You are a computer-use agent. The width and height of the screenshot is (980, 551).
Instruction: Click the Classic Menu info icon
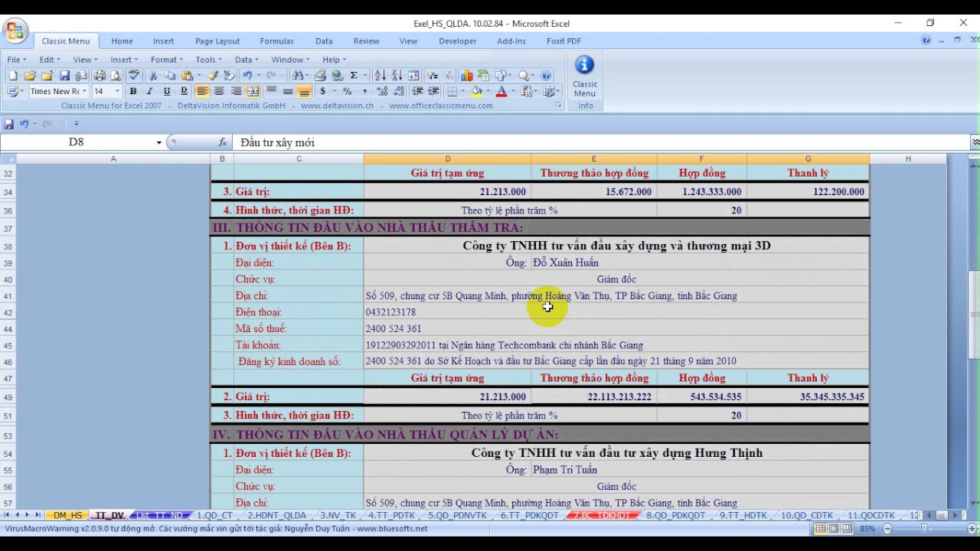585,65
